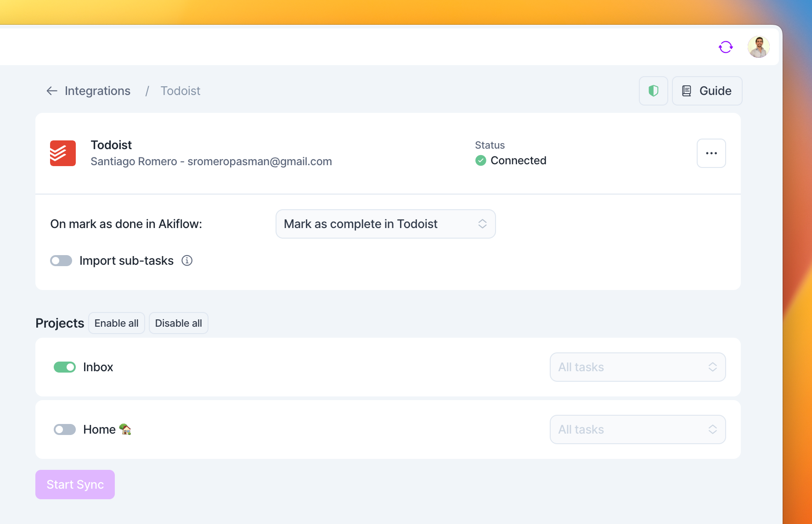Open the Mark as complete in Todoist dropdown
This screenshot has height=524, width=812.
pyautogui.click(x=386, y=224)
